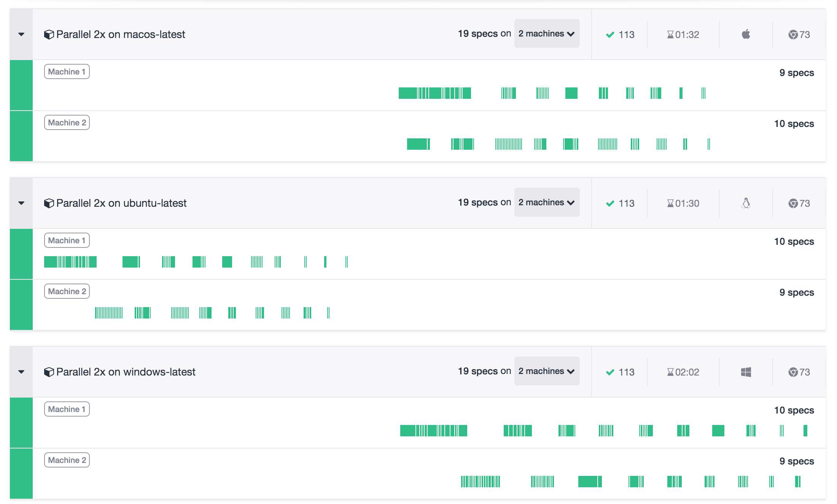Collapse the macos-latest group with the caret
Image resolution: width=837 pixels, height=504 pixels.
[x=21, y=35]
